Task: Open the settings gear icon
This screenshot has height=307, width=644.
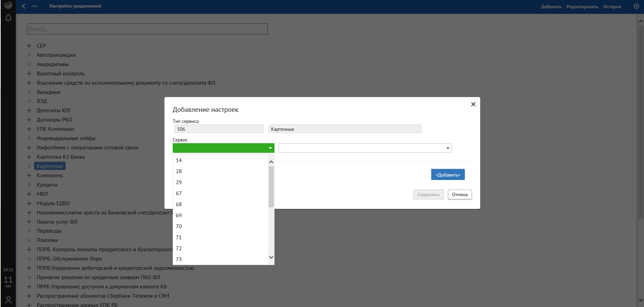Action: pos(636,6)
